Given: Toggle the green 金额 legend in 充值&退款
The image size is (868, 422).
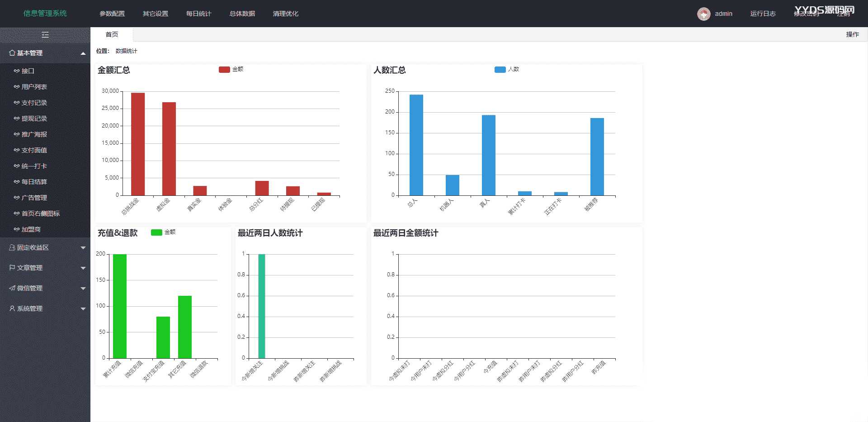Looking at the screenshot, I should [x=156, y=232].
